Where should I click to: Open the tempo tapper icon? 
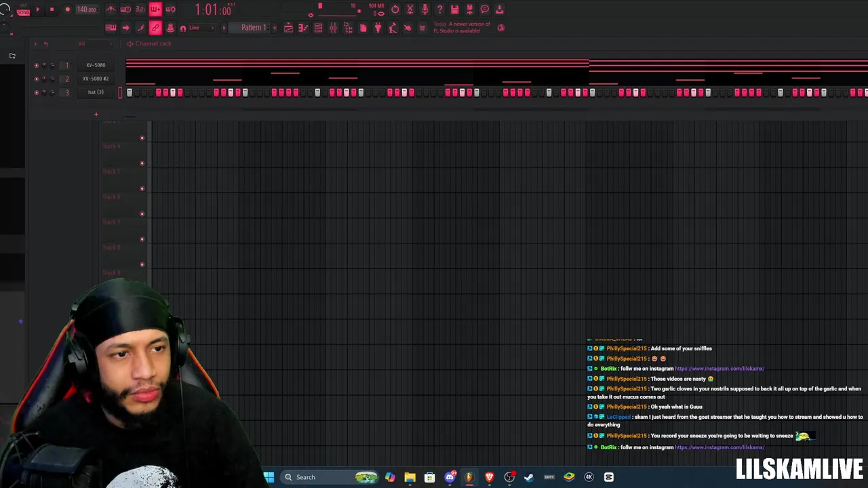(x=393, y=28)
